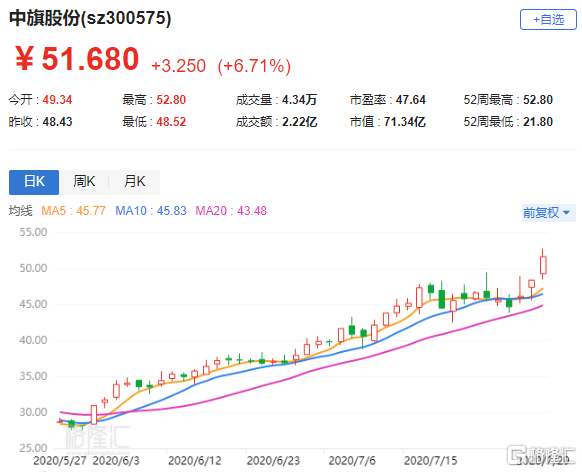Add stock via +自选 button
Viewport: 582px width, 472px height.
point(548,19)
